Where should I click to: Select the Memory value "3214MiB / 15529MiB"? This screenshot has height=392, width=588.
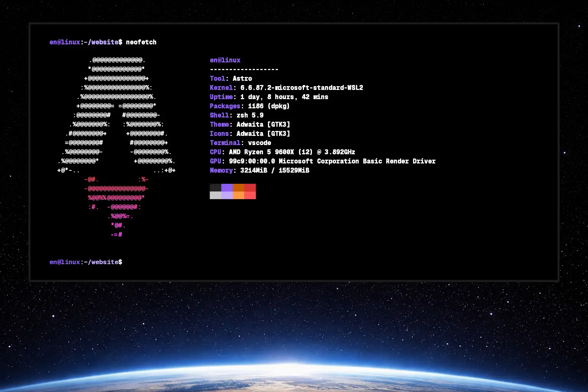275,170
